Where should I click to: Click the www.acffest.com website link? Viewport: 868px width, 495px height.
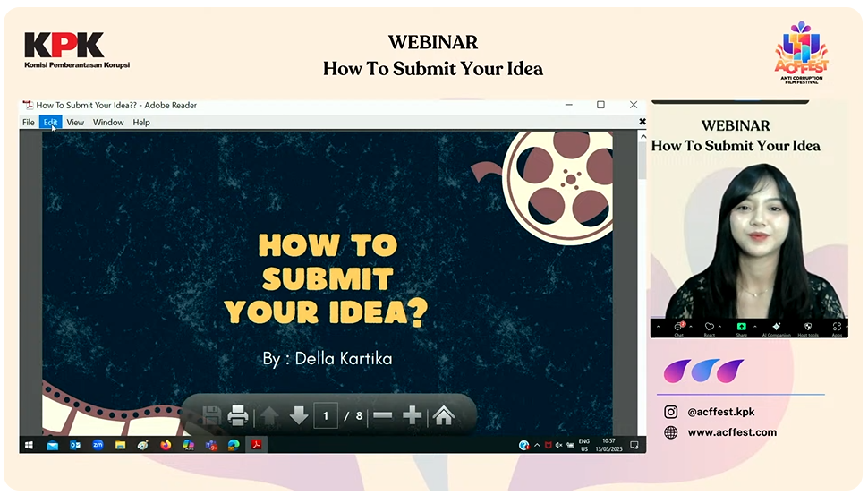(x=732, y=432)
